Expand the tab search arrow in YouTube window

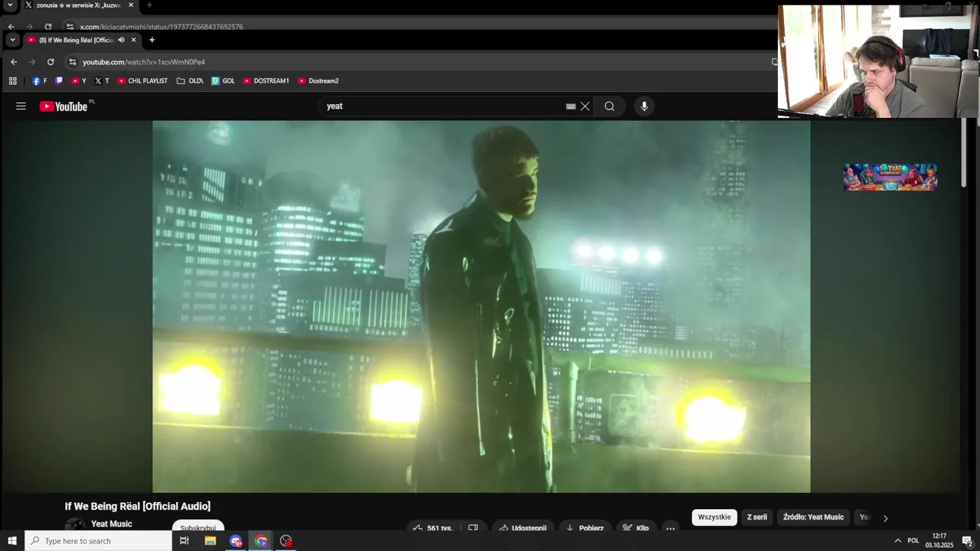(x=12, y=40)
